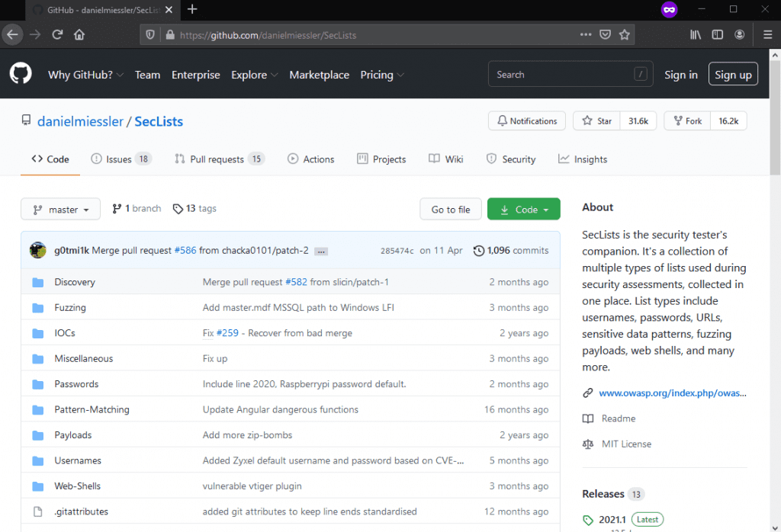Bookmark this page with the star icon
Screen dimensions: 781x532
point(625,34)
